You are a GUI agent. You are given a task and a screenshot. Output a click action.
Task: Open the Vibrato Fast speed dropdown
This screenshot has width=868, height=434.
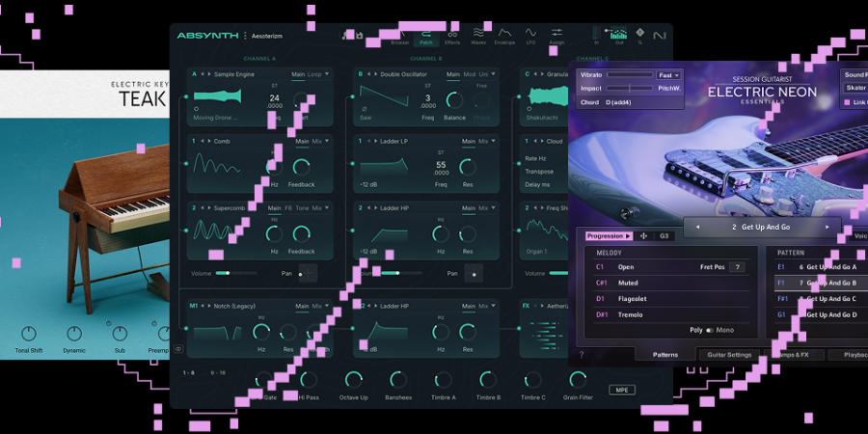pyautogui.click(x=668, y=74)
